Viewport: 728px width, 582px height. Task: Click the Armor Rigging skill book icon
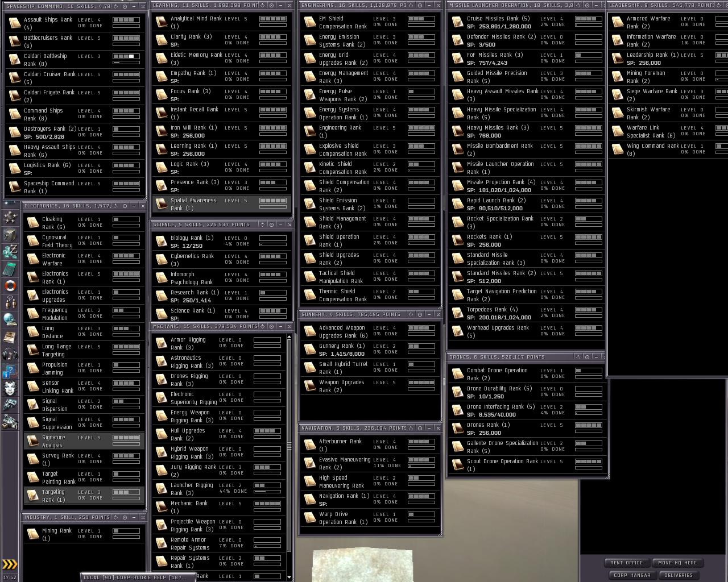[162, 343]
